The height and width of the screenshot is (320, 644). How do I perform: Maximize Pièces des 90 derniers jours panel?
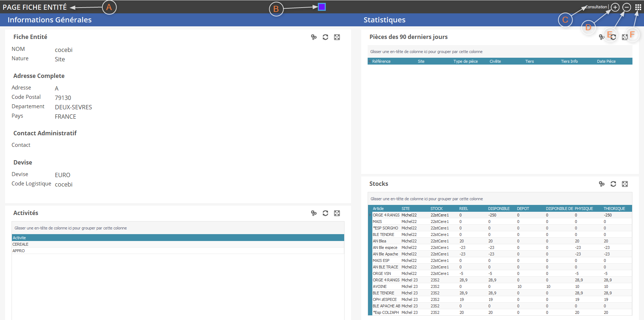pos(625,37)
